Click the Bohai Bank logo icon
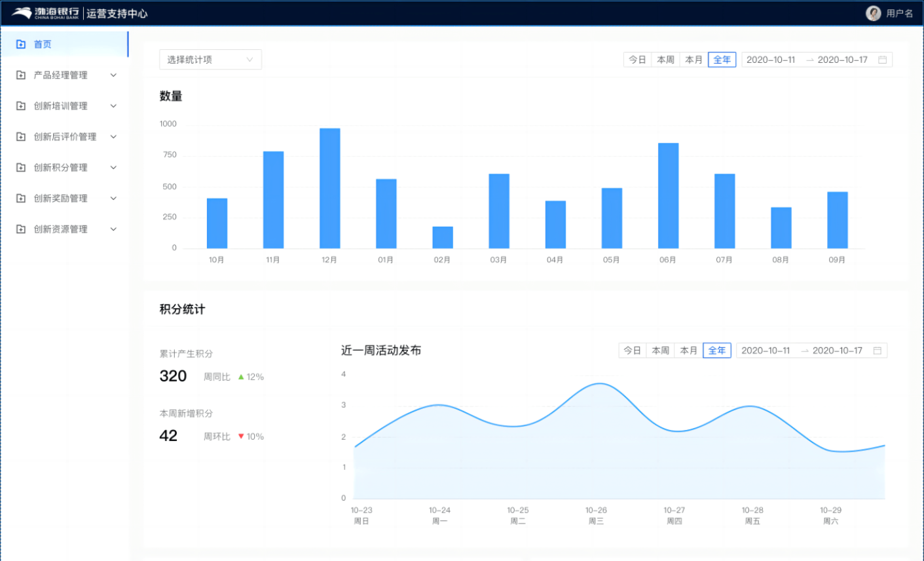 coord(22,13)
